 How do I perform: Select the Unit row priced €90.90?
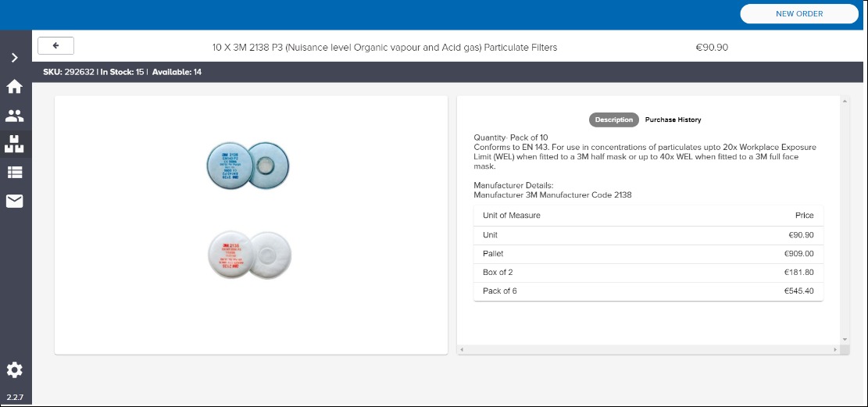tap(648, 235)
